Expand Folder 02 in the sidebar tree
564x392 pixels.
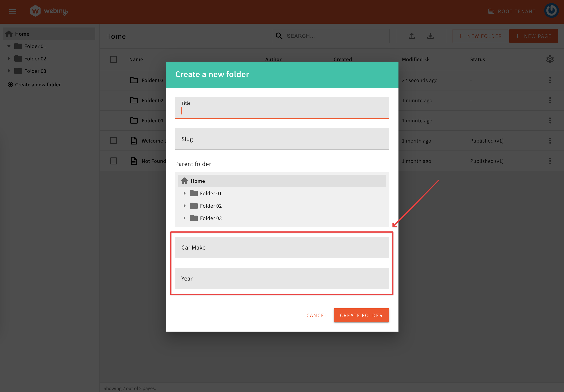point(9,58)
